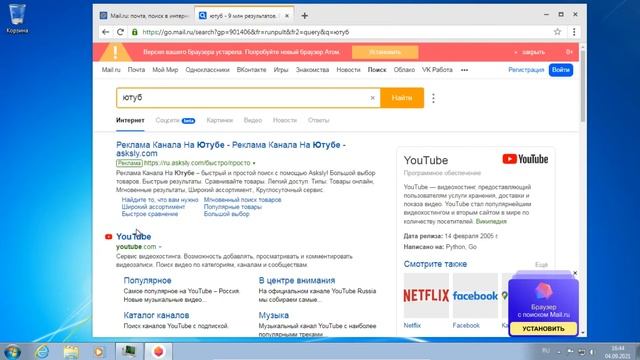Screen dimensions: 640x360
Task: Select the Интернет search tab
Action: coord(130,120)
